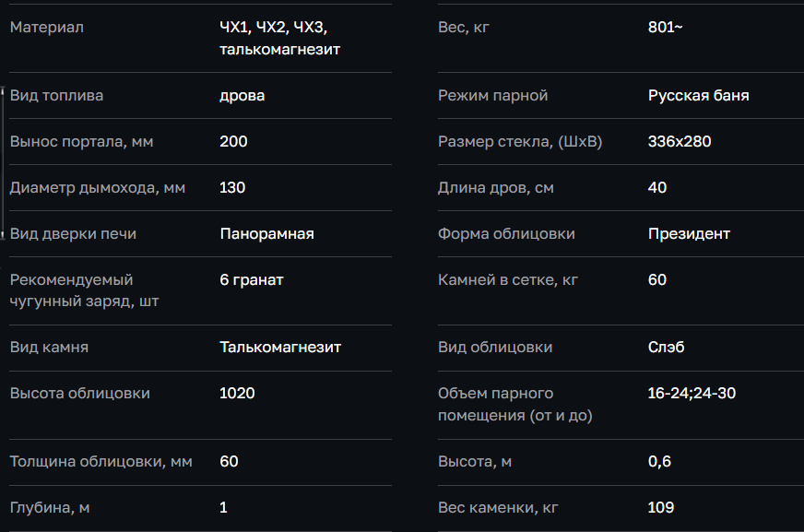
Task: Select the 'Русская баня' steam mode value
Action: (x=698, y=96)
